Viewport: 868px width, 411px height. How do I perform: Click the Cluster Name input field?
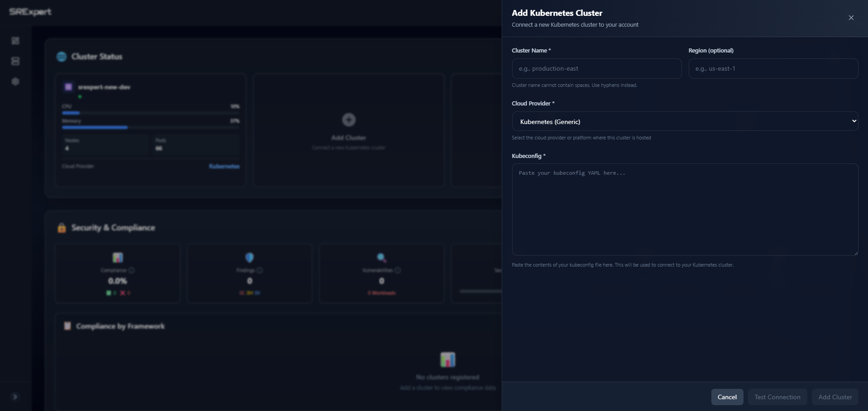(596, 68)
